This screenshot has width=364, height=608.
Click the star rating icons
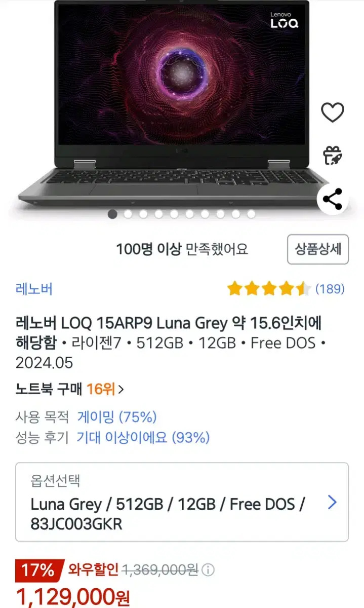pos(269,289)
